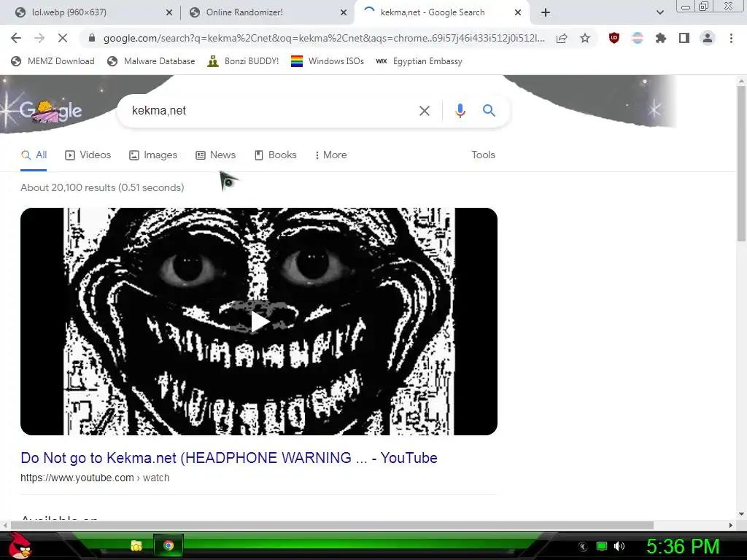Open the Malware Database bookmark

coord(152,61)
